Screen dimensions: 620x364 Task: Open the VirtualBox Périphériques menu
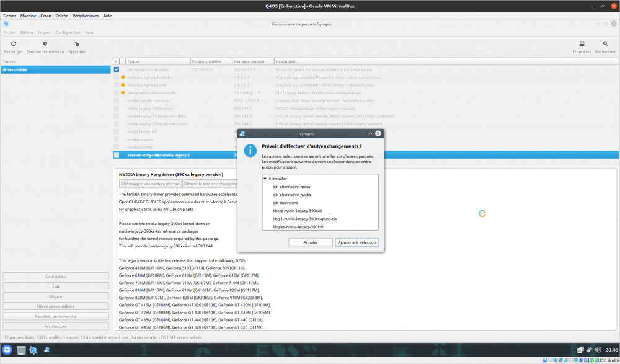pyautogui.click(x=86, y=16)
